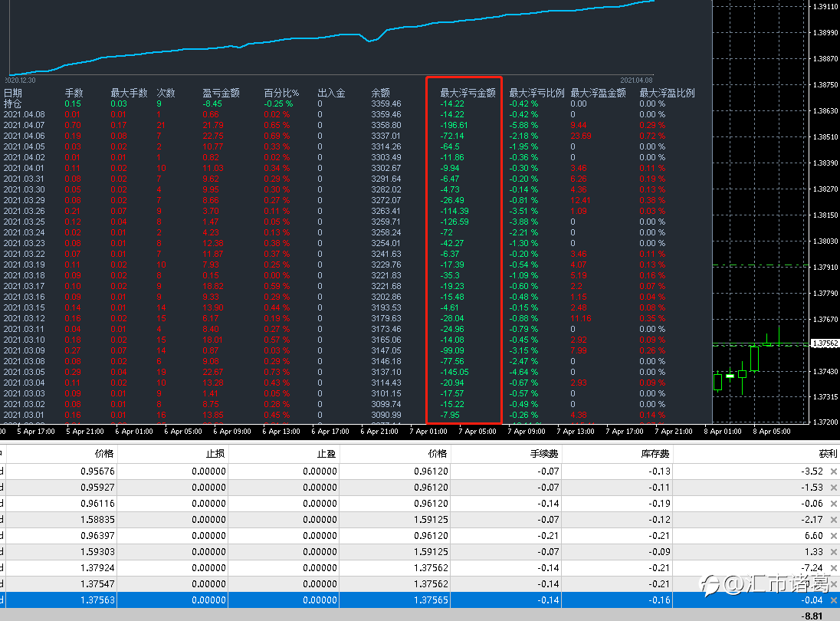Image resolution: width=840 pixels, height=621 pixels.
Task: Close the highlighted order with -0.04 profit
Action: pos(834,600)
